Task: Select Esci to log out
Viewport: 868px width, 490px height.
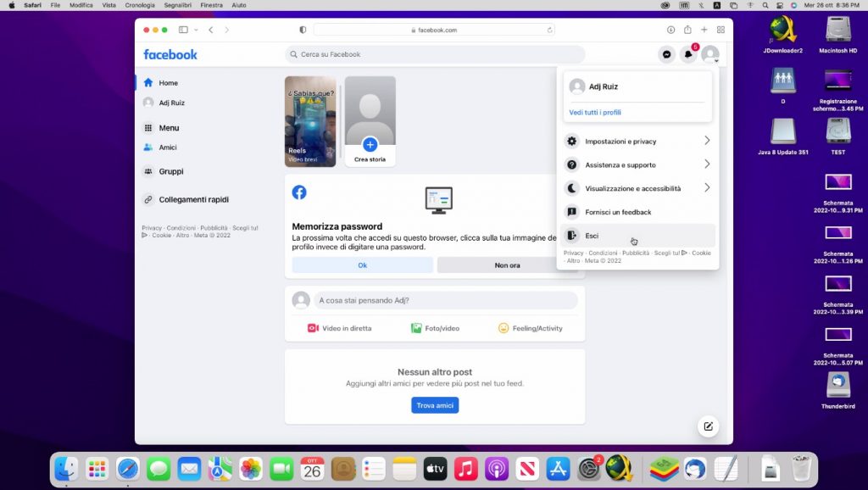Action: coord(592,236)
